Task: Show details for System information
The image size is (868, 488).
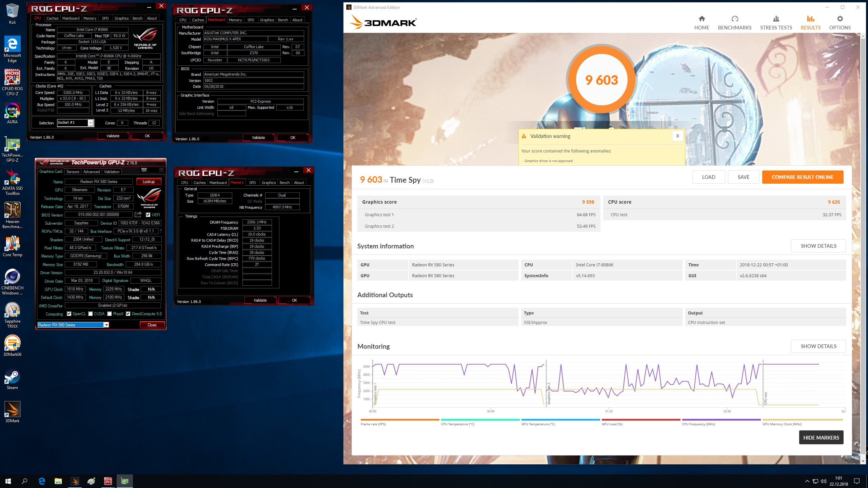Action: click(x=818, y=246)
